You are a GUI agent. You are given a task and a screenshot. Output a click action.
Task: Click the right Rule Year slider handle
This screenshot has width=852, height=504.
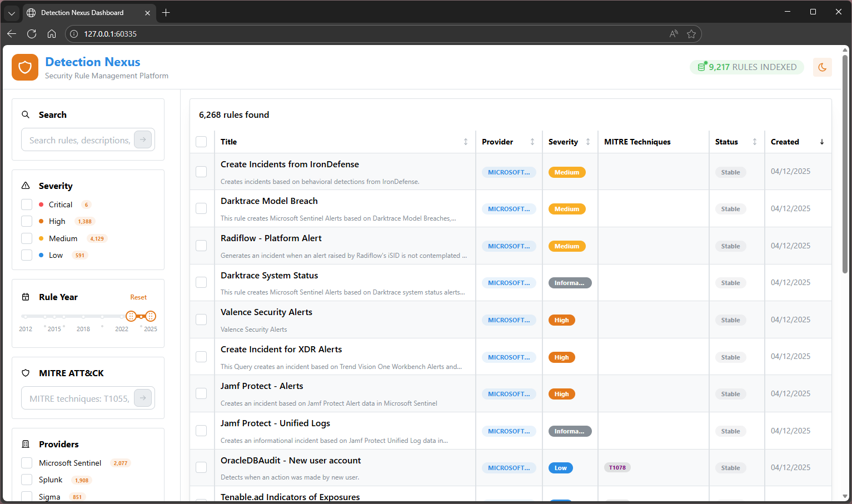(x=151, y=316)
